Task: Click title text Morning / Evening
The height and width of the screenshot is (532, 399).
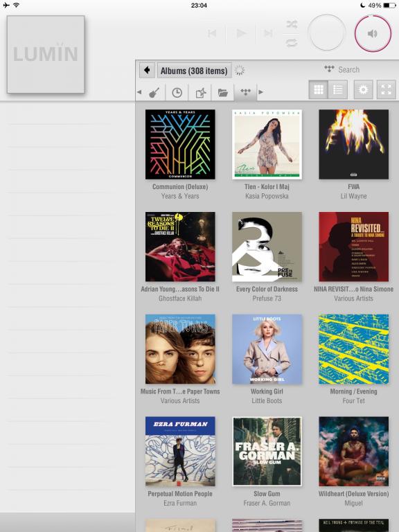Action: 353,391
